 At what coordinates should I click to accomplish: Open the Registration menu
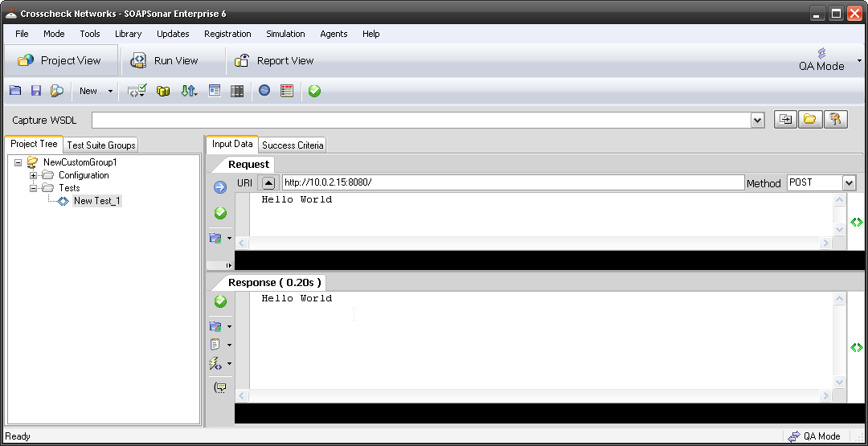[x=227, y=34]
